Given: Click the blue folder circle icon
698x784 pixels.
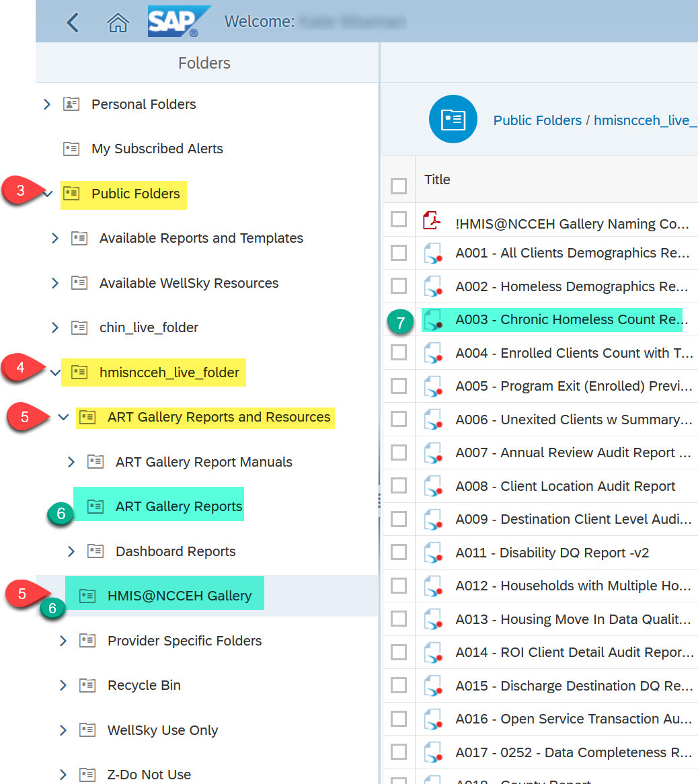Looking at the screenshot, I should point(453,119).
